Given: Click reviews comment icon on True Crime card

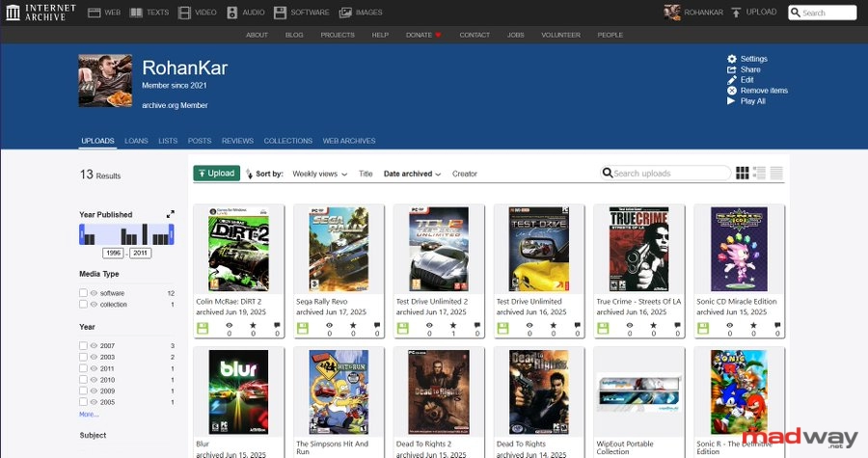Looking at the screenshot, I should (x=678, y=326).
